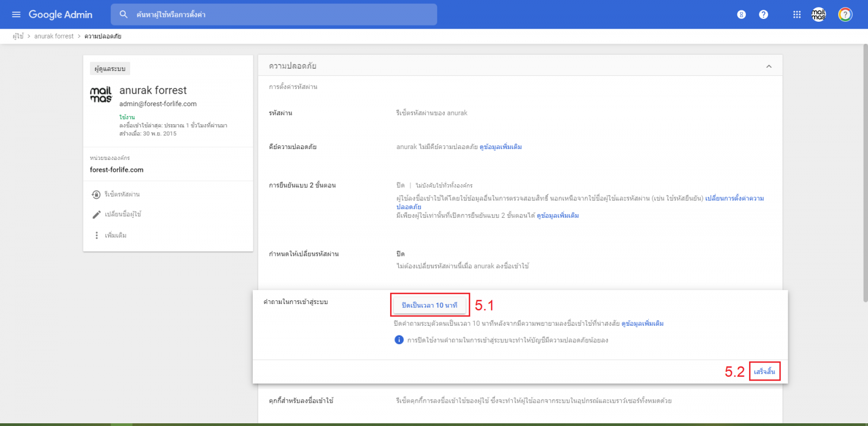Viewport: 868px width, 426px height.
Task: Click the anurak forrest name heading
Action: click(x=153, y=91)
